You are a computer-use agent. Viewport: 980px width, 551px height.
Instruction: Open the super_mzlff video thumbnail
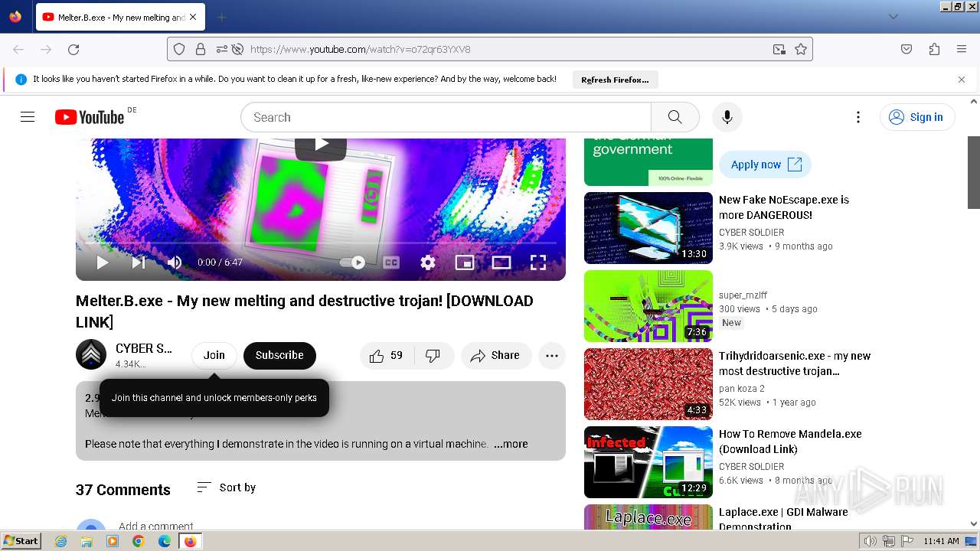[x=648, y=306]
